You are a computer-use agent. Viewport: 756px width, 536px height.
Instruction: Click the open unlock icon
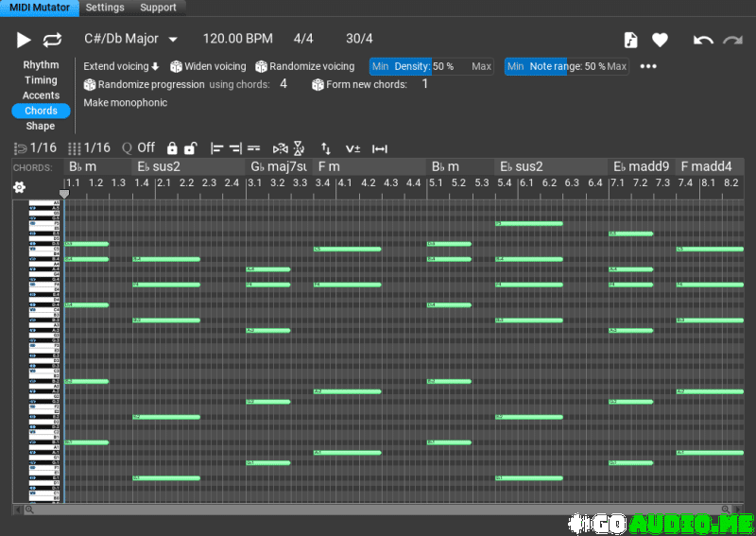pos(191,148)
